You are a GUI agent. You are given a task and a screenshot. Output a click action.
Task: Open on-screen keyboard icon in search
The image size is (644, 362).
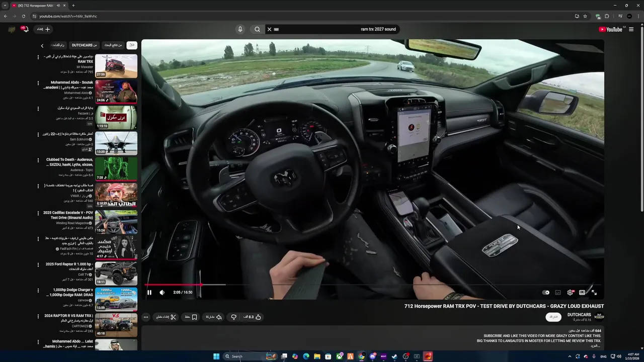coord(276,29)
